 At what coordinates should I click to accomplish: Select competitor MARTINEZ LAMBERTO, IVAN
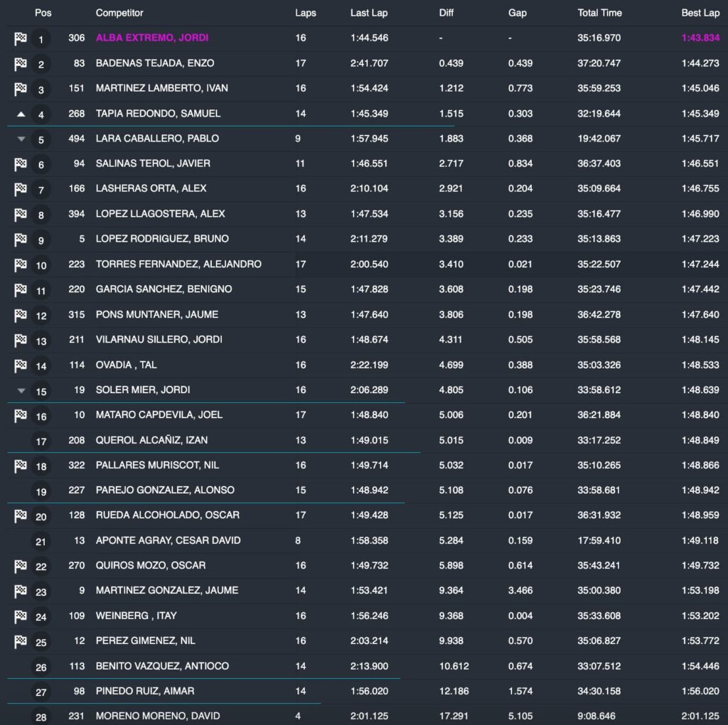[161, 88]
